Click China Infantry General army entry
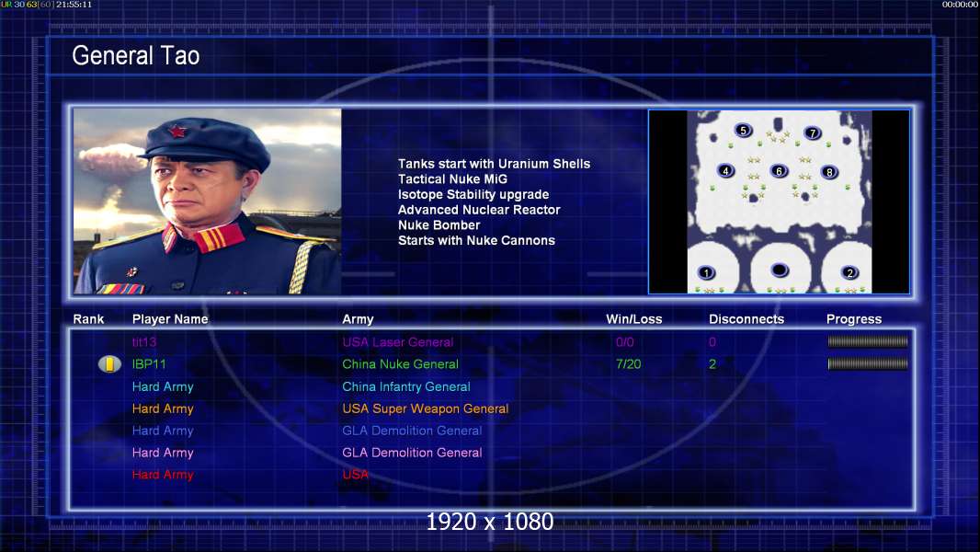Screen dimensions: 980x552 coord(406,387)
